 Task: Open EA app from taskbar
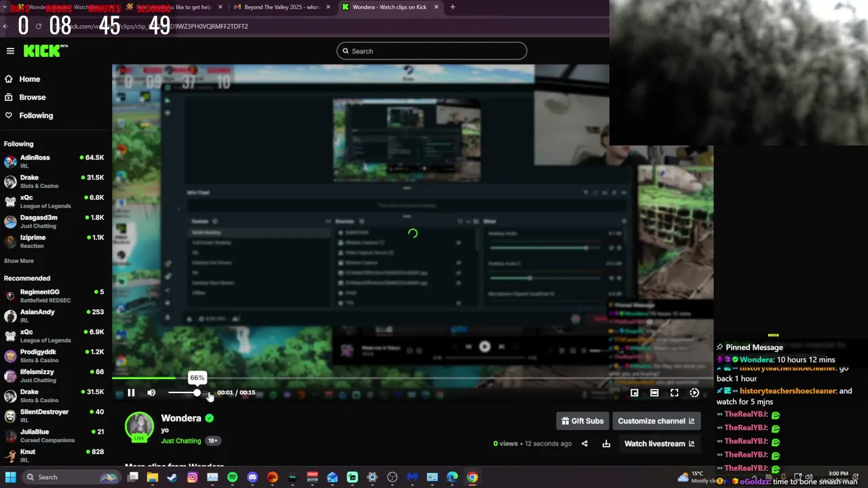tap(273, 477)
